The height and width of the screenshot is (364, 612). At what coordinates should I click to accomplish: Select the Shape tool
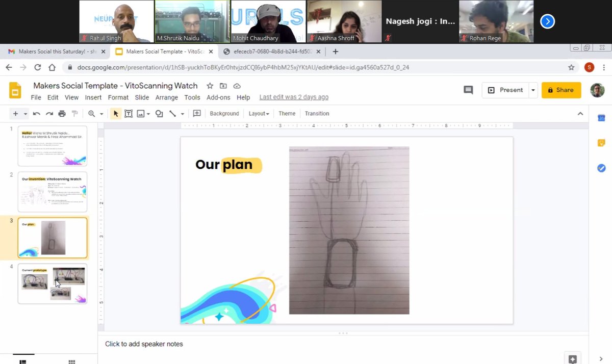pyautogui.click(x=159, y=113)
